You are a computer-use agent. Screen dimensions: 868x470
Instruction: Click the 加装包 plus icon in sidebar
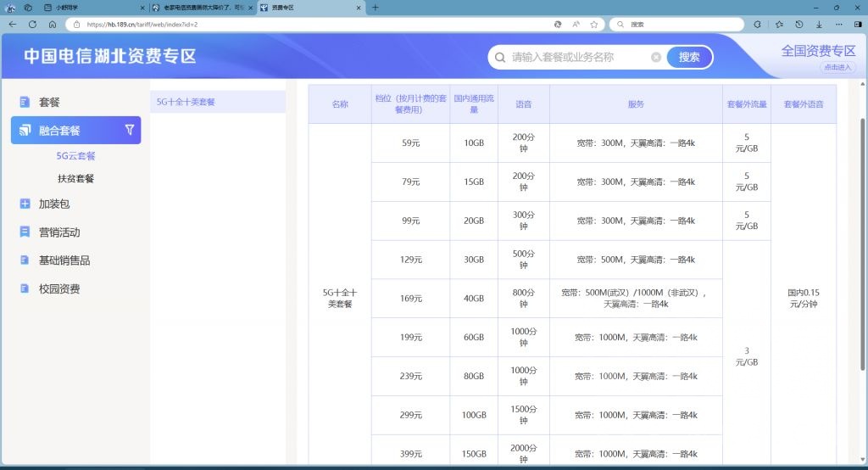(25, 204)
